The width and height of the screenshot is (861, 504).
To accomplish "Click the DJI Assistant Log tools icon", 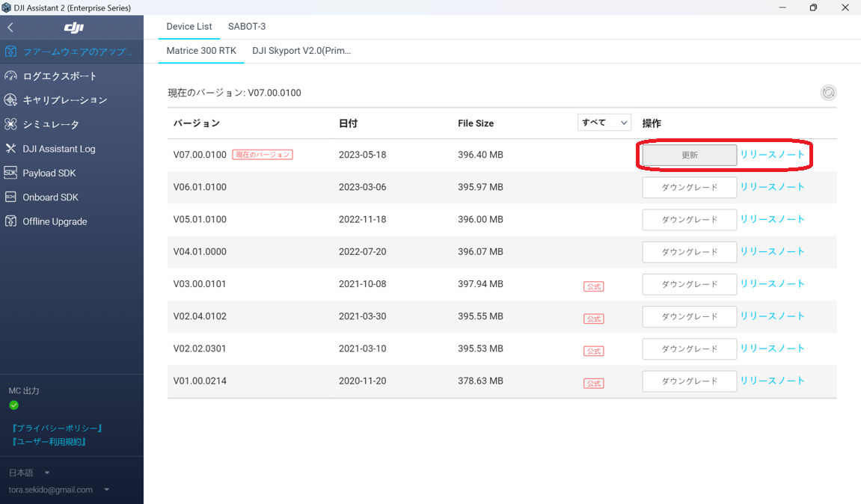I will tap(10, 149).
